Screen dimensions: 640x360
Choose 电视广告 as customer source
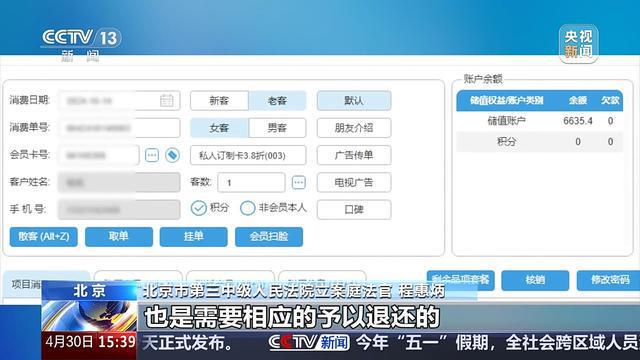(x=354, y=182)
